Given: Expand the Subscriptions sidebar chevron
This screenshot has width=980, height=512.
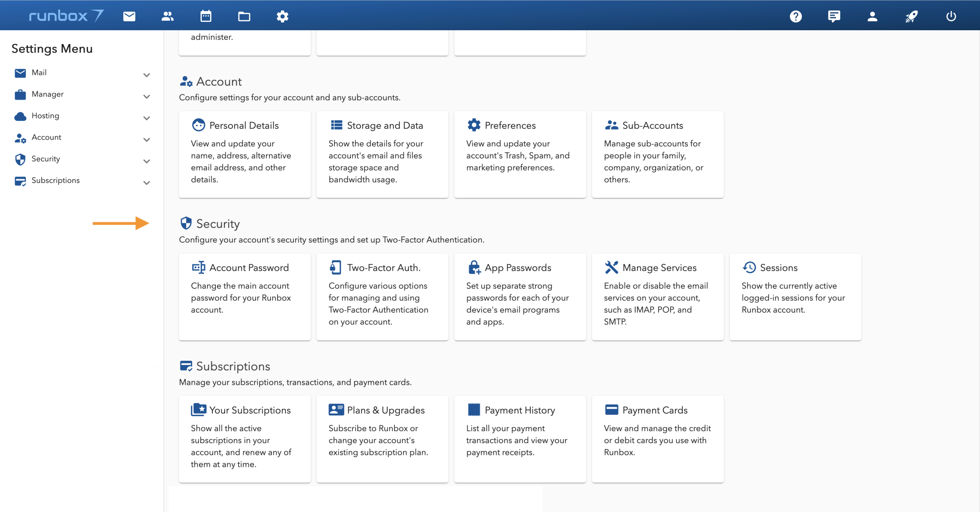Looking at the screenshot, I should pos(146,183).
